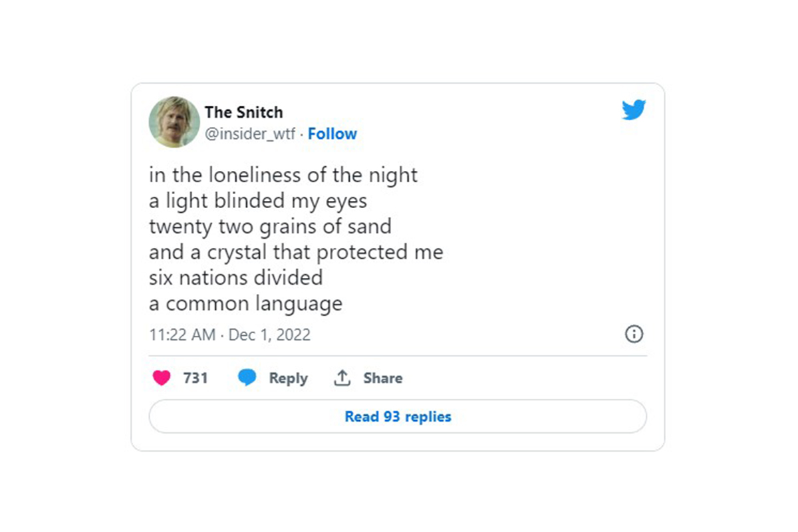Image resolution: width=798 pixels, height=532 pixels.
Task: Click the 11:22 AM Dec 1, 2022 timestamp
Action: (229, 334)
